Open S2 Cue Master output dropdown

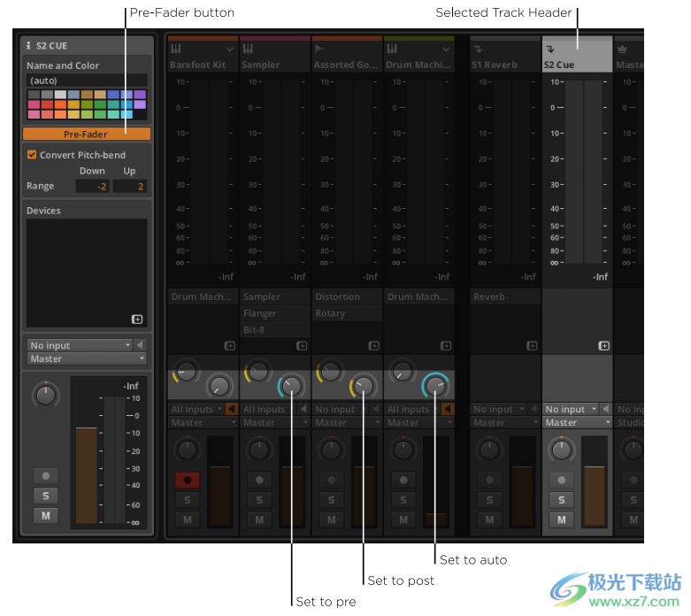[x=577, y=423]
